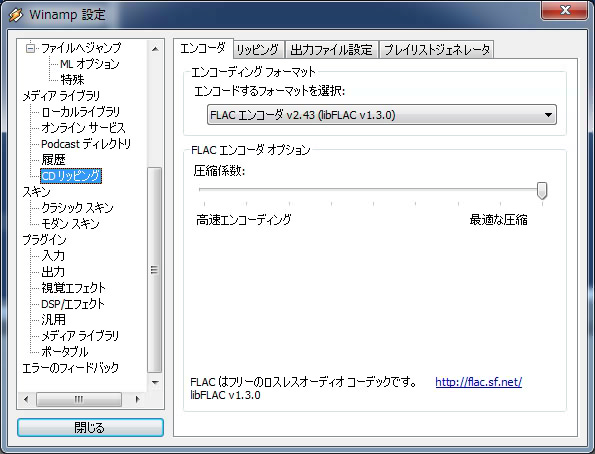Open 入力 plugins page

pos(53,255)
